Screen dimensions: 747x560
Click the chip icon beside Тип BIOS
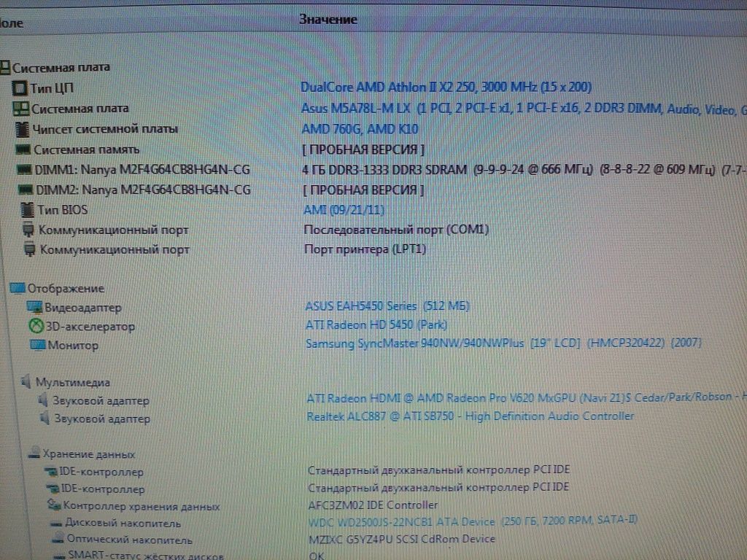tap(28, 209)
